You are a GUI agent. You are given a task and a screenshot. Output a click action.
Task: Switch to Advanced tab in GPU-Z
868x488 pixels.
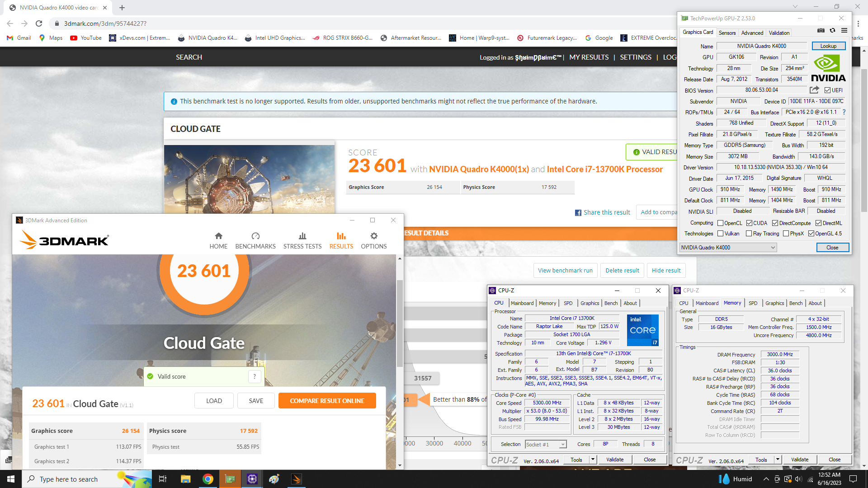(752, 33)
